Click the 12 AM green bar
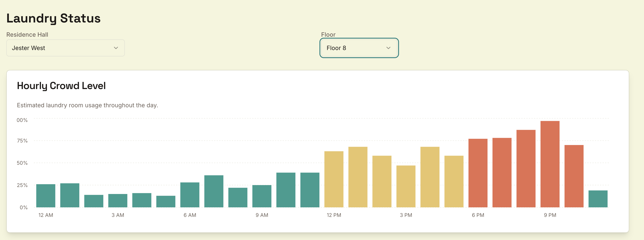Image resolution: width=644 pixels, height=240 pixels. tap(46, 196)
